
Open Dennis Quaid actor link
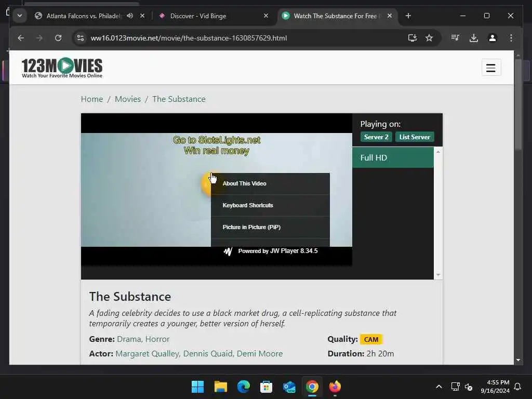point(208,353)
